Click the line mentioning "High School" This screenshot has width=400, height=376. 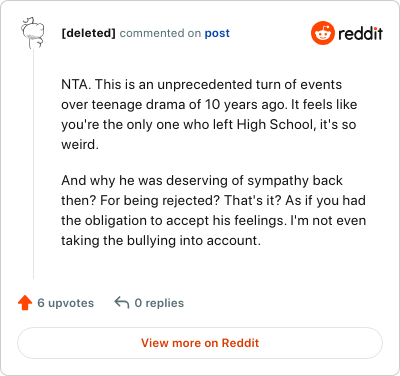(x=209, y=125)
